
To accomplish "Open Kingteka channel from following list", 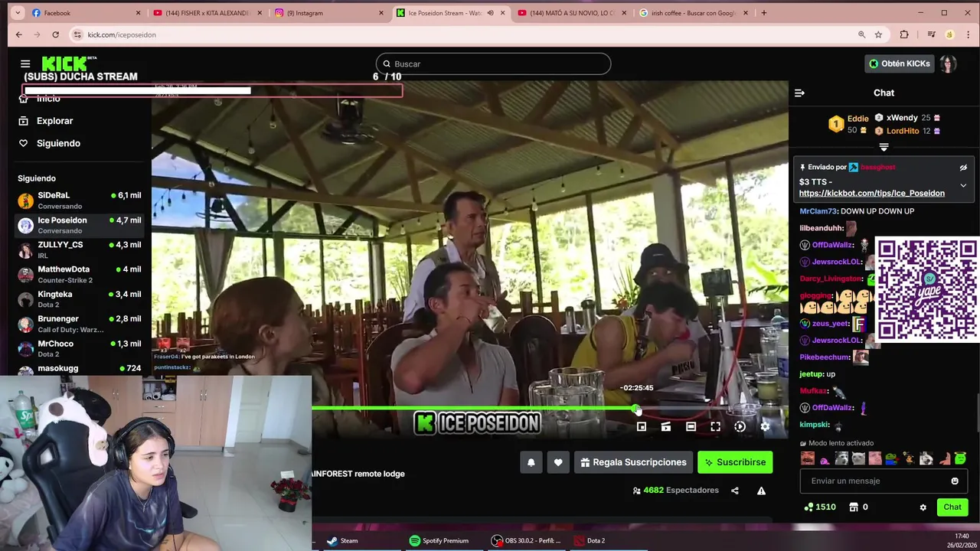I will [x=80, y=299].
